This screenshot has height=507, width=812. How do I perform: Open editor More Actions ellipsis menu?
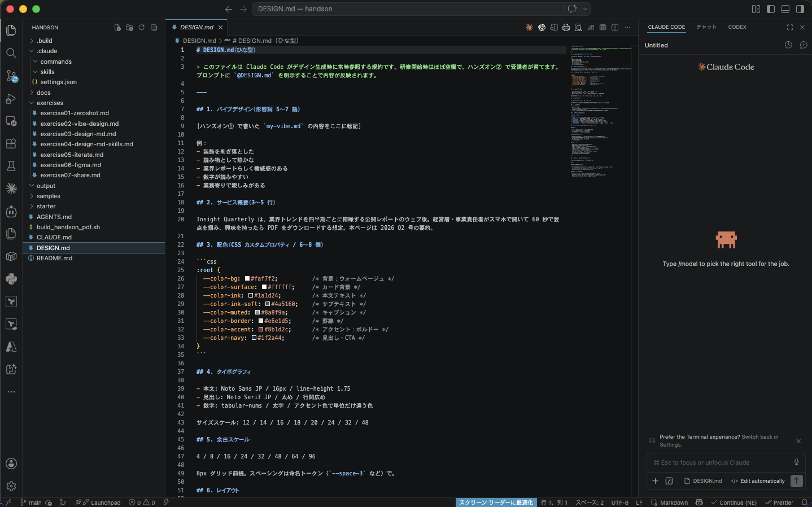pos(627,27)
